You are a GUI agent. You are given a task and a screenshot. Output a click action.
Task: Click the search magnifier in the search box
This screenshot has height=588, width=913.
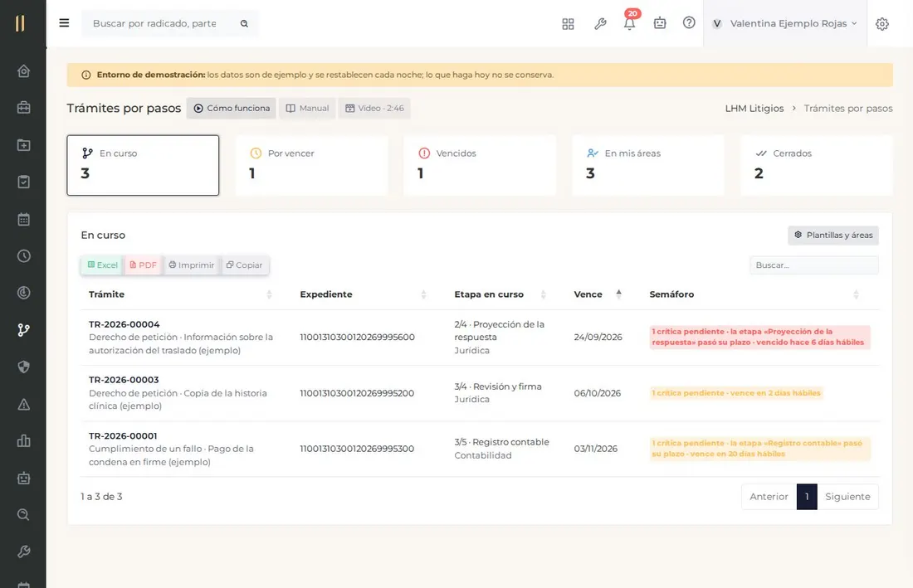(x=244, y=23)
